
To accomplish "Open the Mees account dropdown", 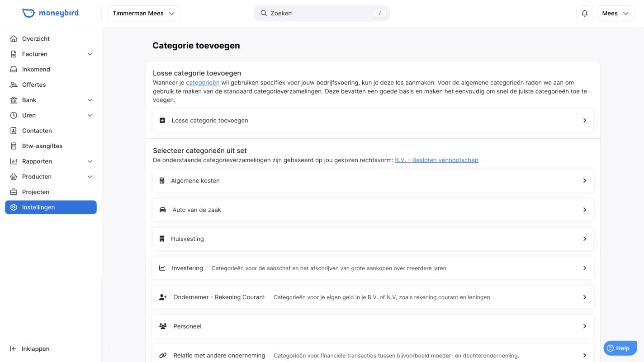I will (x=615, y=13).
